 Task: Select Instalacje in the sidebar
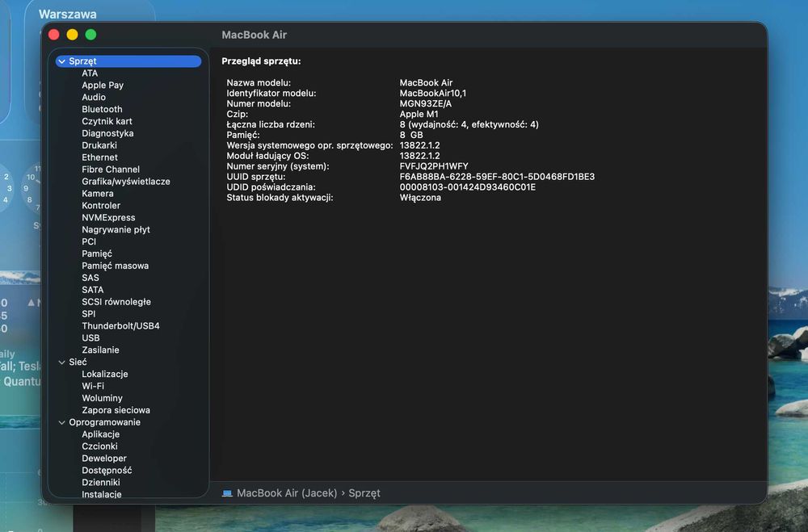102,494
